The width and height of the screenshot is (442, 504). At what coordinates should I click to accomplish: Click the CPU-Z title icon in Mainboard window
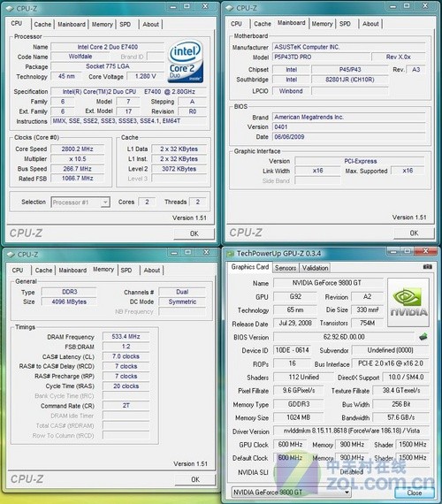[230, 8]
